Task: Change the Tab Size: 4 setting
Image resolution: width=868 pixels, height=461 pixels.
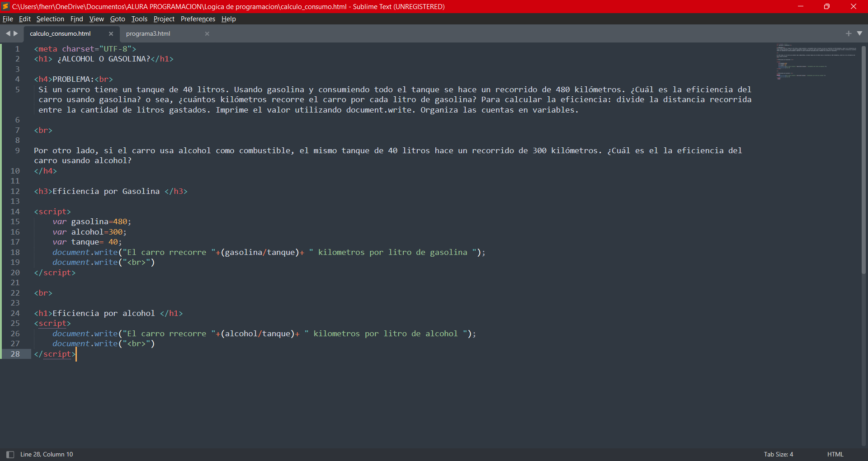Action: click(778, 454)
